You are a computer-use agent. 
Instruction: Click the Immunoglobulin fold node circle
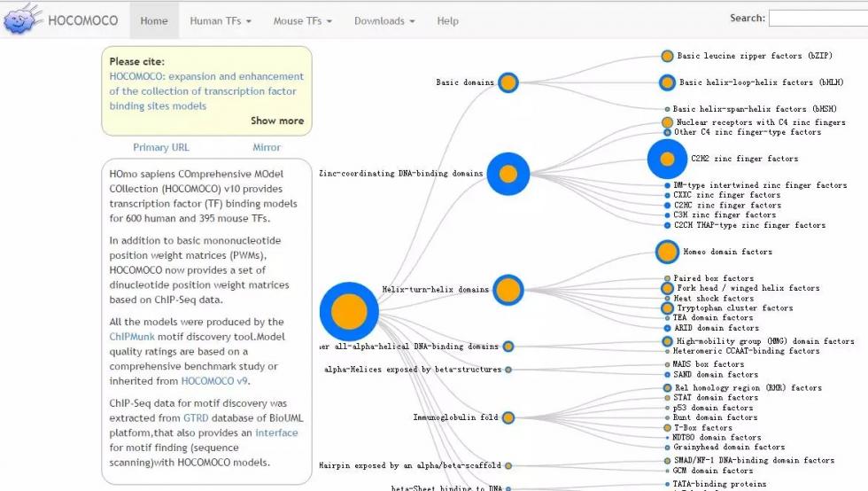click(x=508, y=417)
